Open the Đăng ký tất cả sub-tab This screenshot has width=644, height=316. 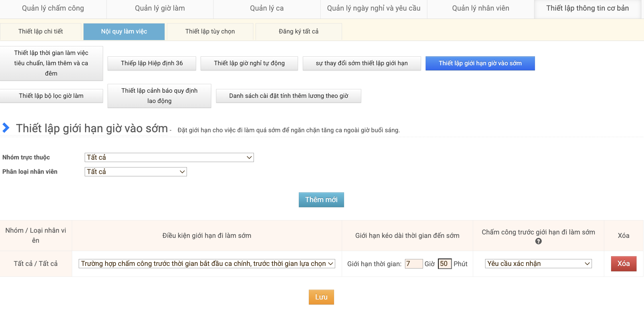299,31
